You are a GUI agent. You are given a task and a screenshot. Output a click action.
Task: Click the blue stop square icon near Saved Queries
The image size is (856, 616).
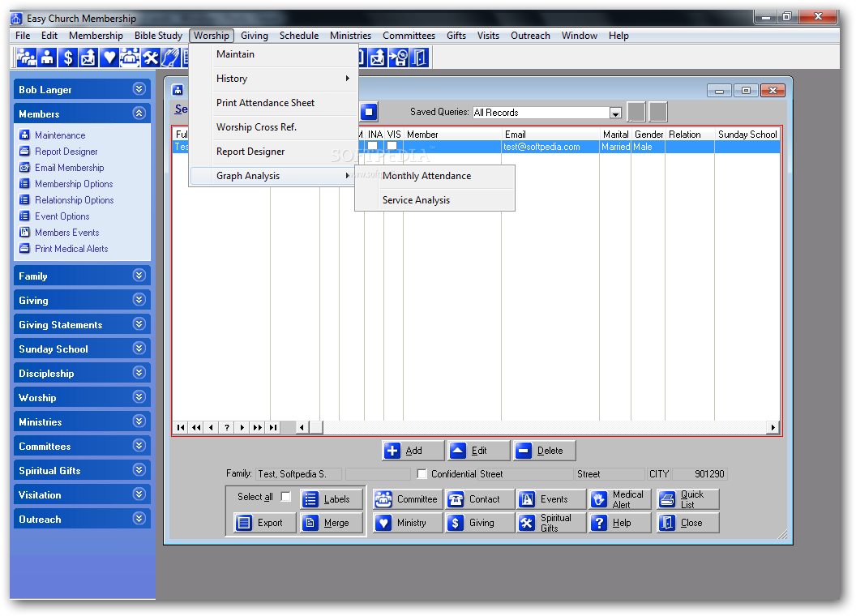pos(369,112)
